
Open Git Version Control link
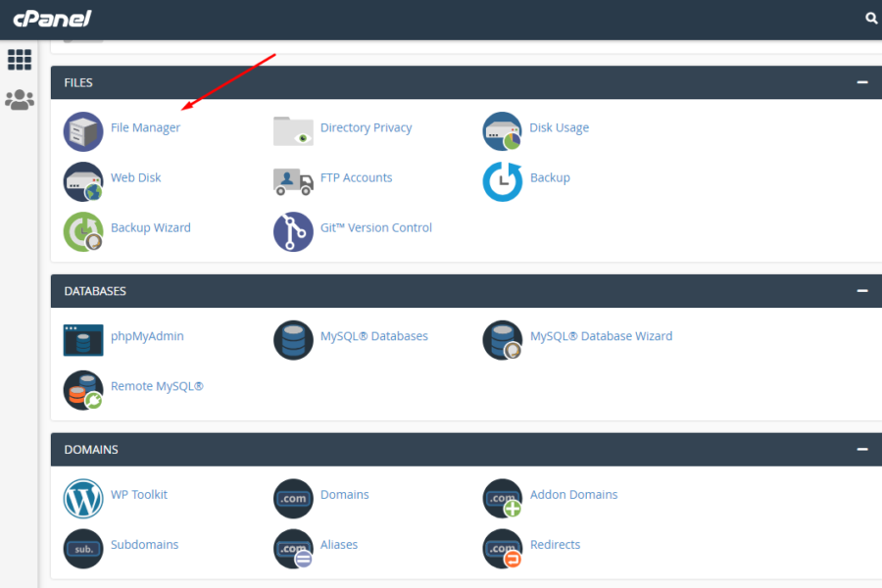[376, 228]
